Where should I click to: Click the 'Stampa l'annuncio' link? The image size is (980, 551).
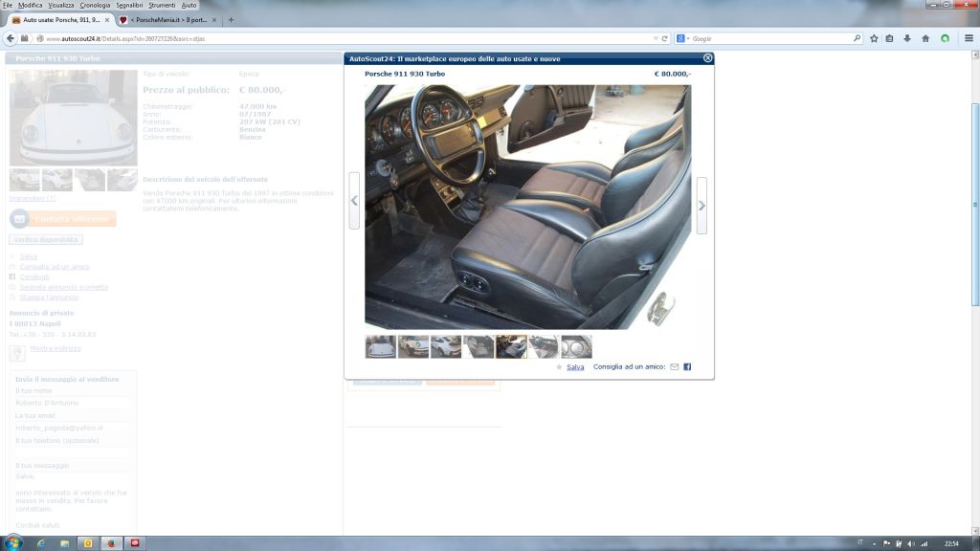(49, 298)
